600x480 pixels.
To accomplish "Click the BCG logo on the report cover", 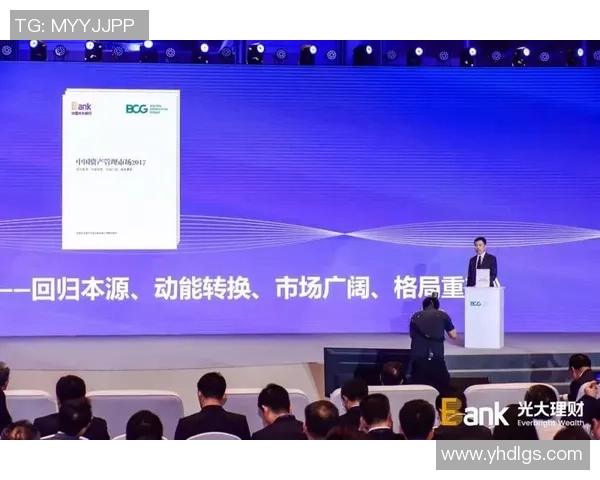I will 137,108.
